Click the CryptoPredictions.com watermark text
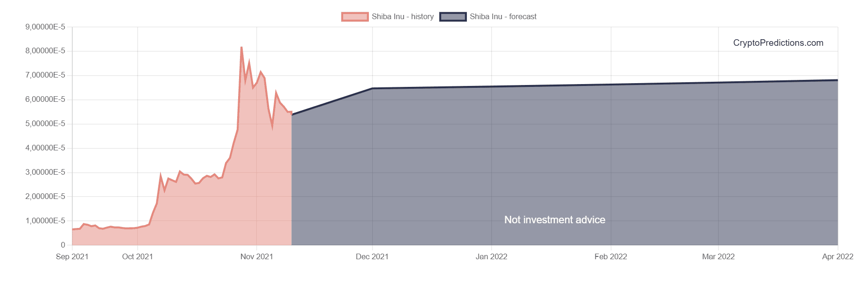 (x=778, y=43)
